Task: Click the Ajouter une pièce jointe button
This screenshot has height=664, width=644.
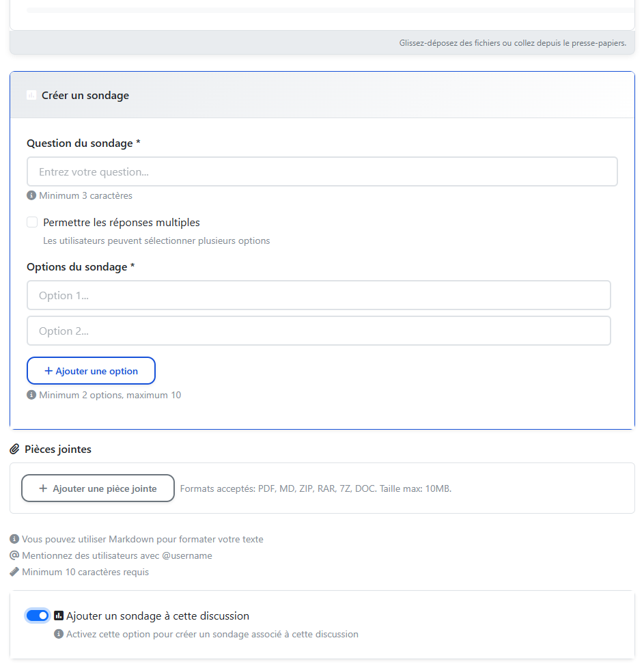Action: click(98, 488)
